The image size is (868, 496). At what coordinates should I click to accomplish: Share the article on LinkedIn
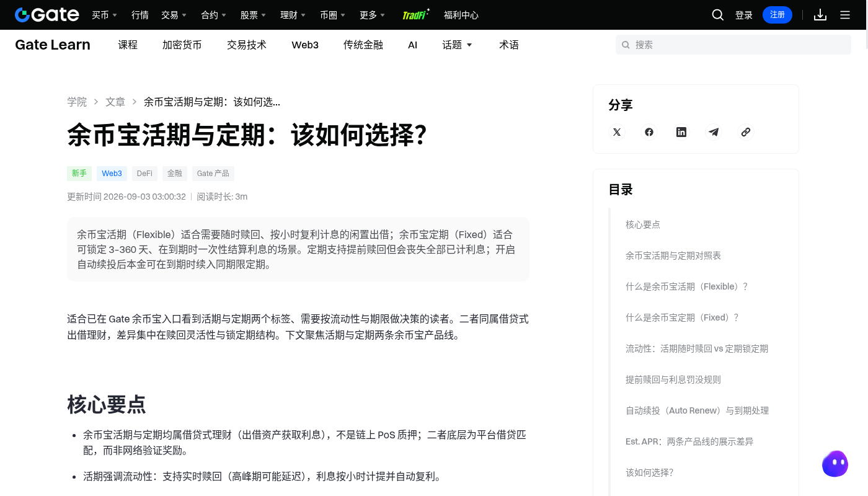click(x=681, y=132)
